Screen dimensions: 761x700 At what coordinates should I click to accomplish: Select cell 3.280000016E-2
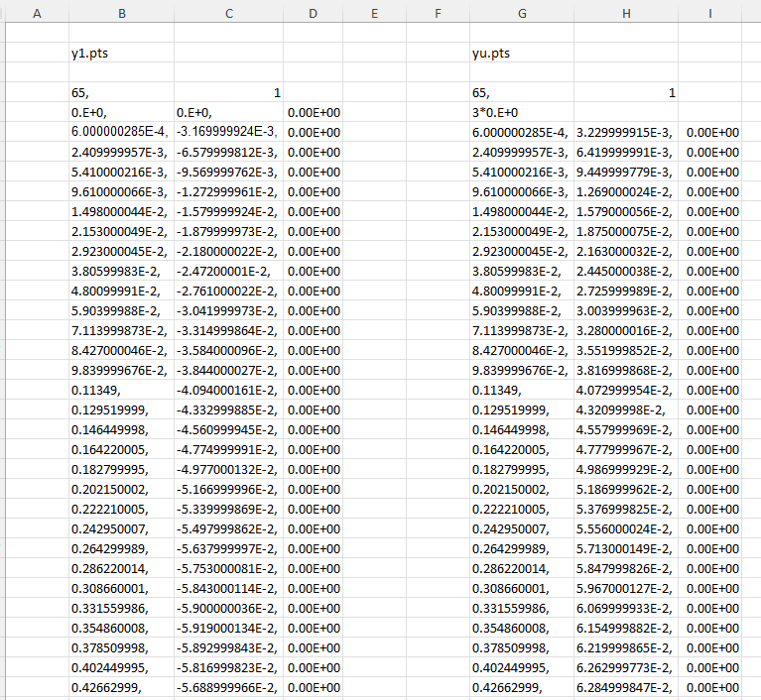pyautogui.click(x=626, y=330)
